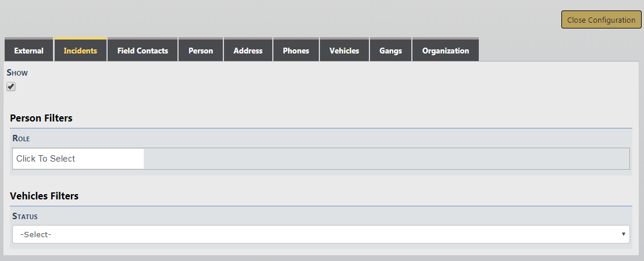Image resolution: width=644 pixels, height=261 pixels.
Task: Select the Vehicles tab
Action: click(344, 51)
